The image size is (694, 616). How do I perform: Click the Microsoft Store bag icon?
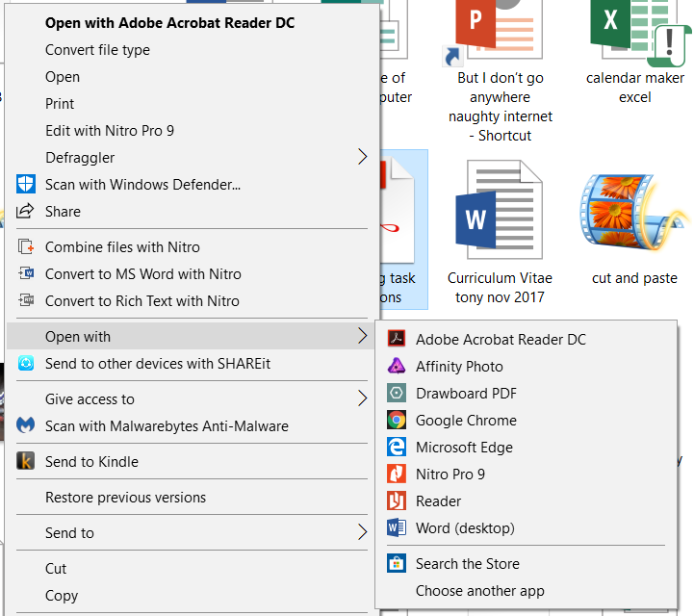coord(397,563)
